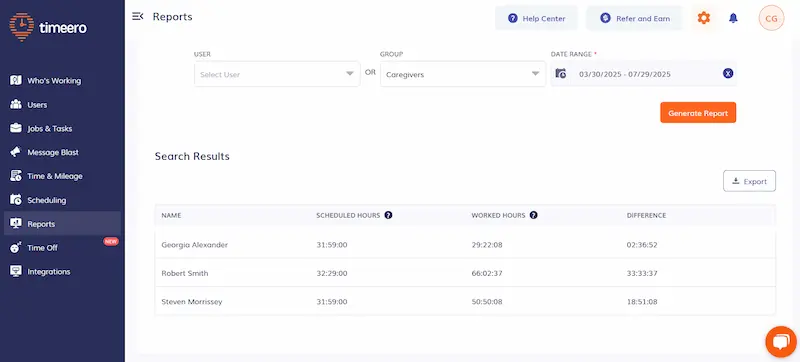
Task: Click Georgia Alexander's difference 02:36:52
Action: [x=642, y=245]
